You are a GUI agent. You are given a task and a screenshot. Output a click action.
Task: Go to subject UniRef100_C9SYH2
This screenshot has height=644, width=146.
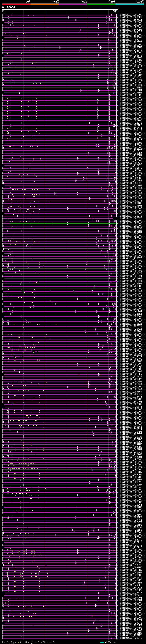131,231
